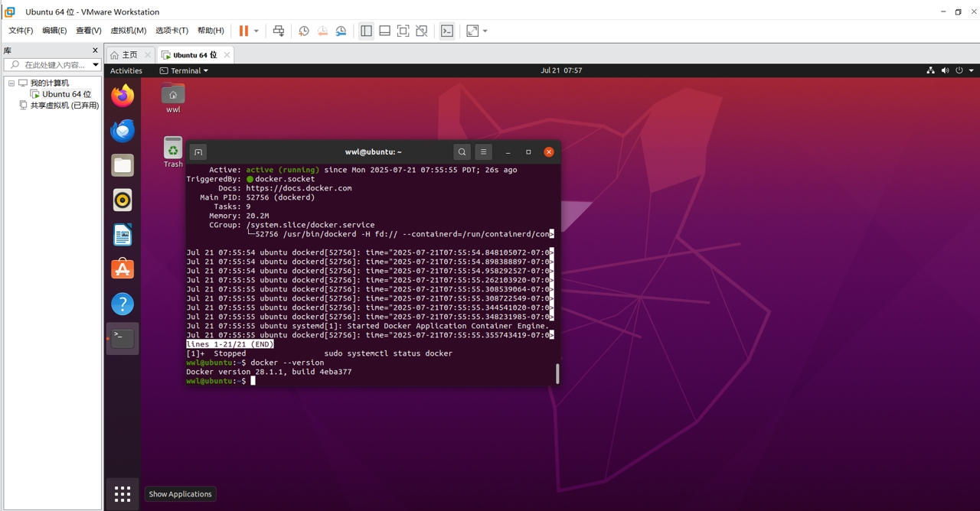Open the 虚拟机(M) menu
Image resolution: width=980 pixels, height=511 pixels.
coord(128,31)
